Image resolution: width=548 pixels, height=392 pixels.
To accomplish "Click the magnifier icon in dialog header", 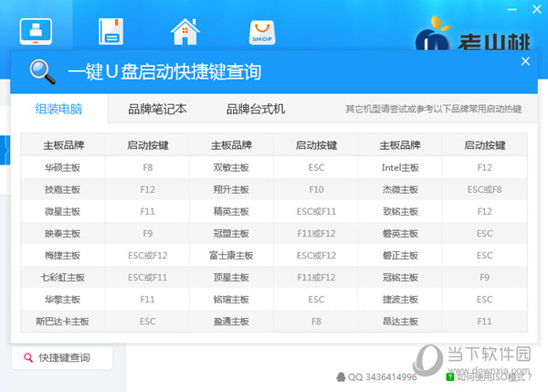I will [x=42, y=71].
